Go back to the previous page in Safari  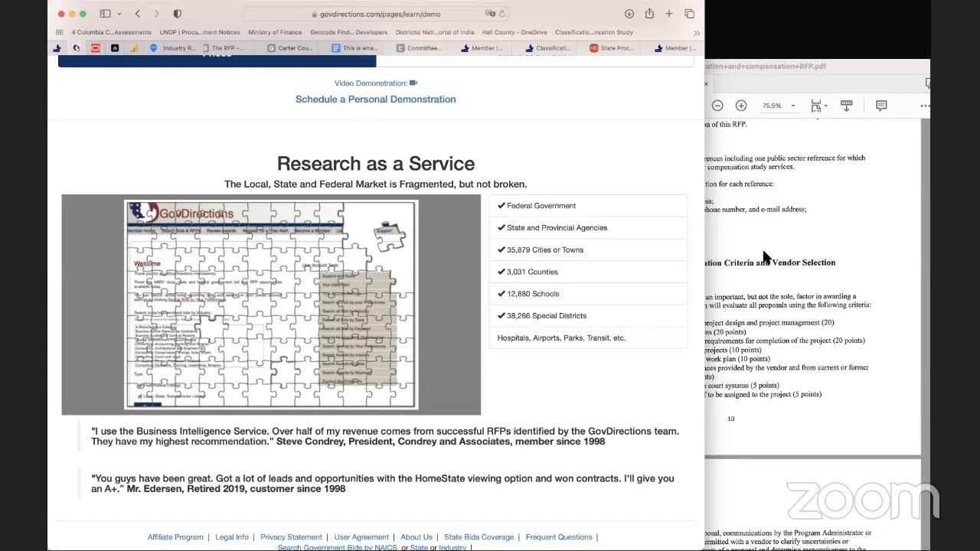tap(138, 14)
